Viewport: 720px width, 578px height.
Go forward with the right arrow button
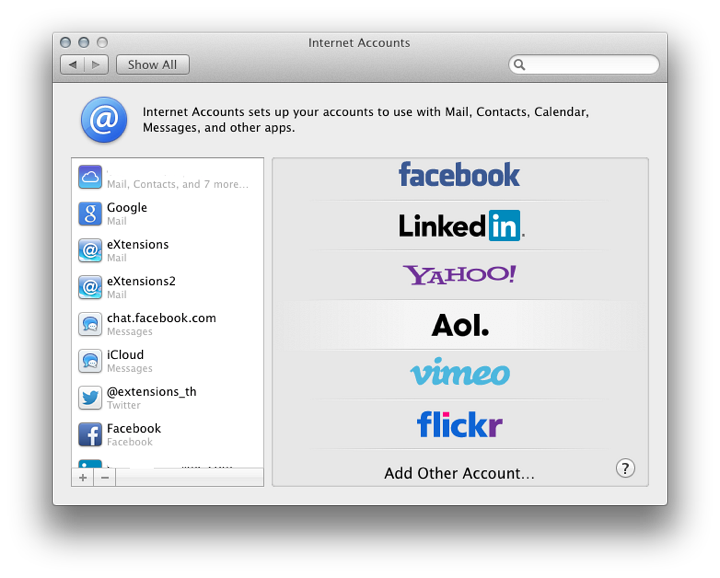(x=96, y=64)
